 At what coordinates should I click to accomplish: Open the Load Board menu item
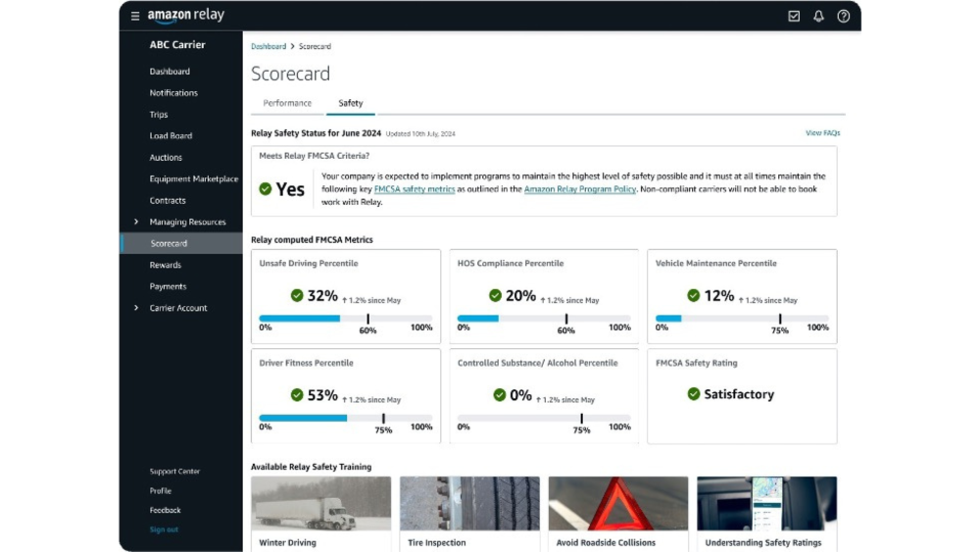(171, 136)
